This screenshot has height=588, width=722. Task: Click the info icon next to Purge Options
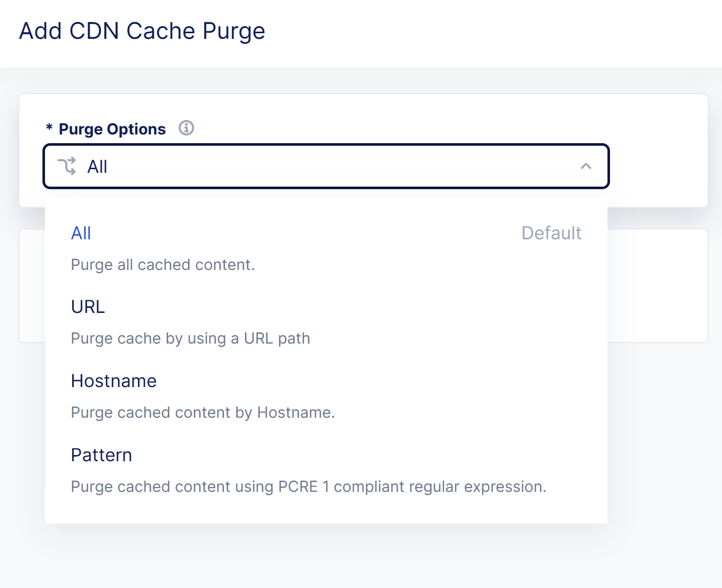[x=187, y=128]
